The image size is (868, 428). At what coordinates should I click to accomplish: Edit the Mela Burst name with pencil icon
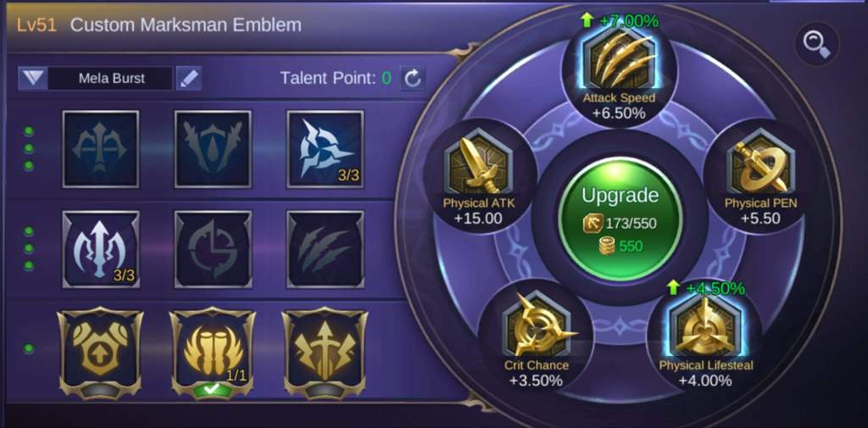point(188,79)
